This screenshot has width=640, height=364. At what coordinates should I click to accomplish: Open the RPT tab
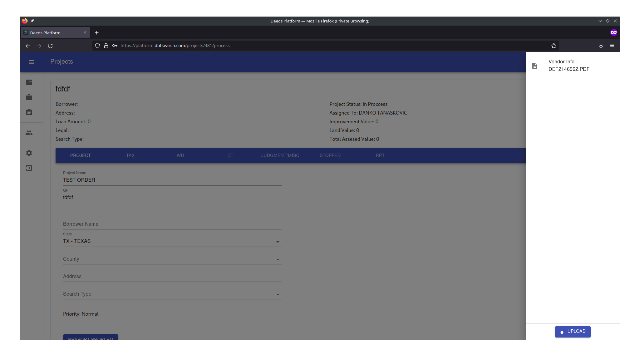(380, 155)
